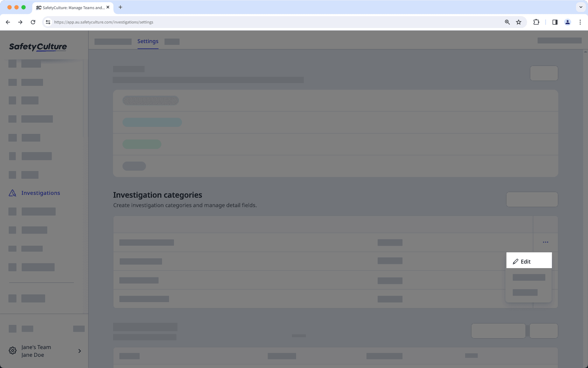Open the browser extensions puzzle icon
The image size is (588, 368).
(x=536, y=22)
